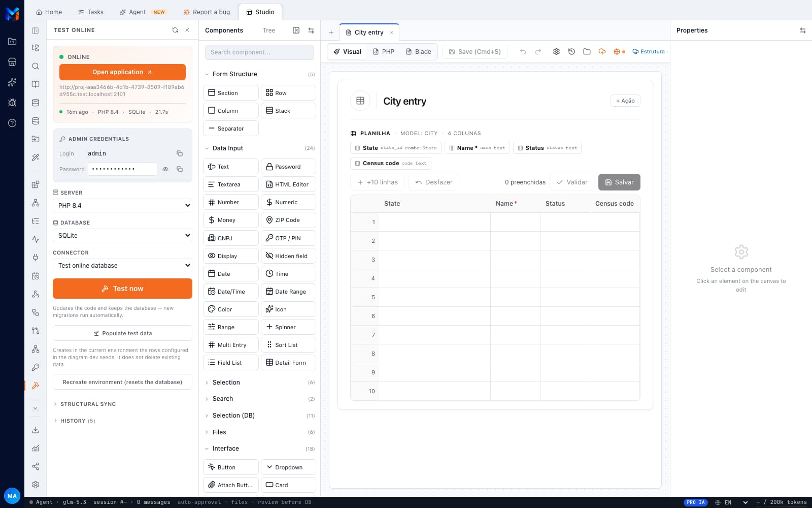Open the SQLite database dropdown
Screen dimensions: 812x508
pos(122,235)
